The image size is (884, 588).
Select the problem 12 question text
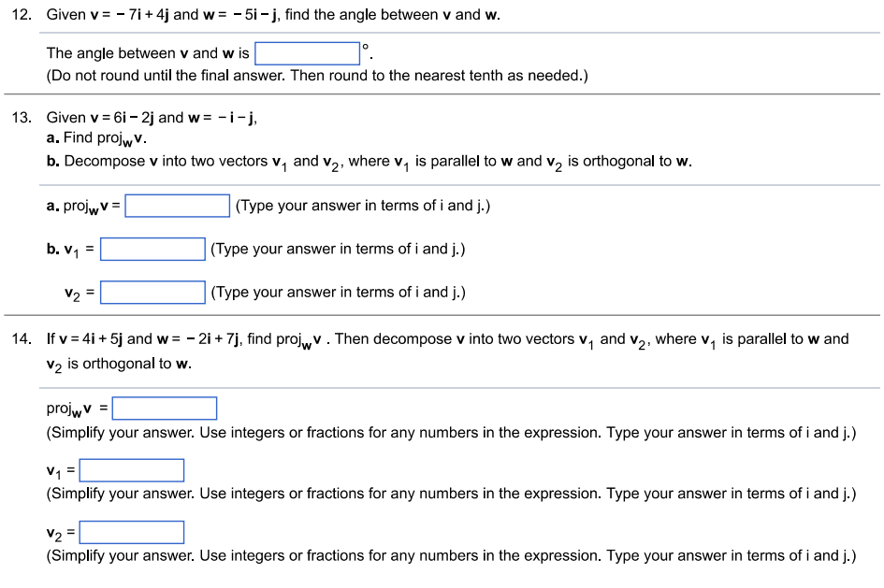271,15
